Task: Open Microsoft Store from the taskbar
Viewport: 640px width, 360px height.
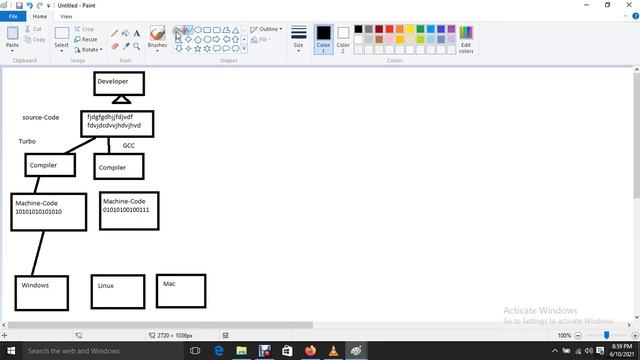Action: pos(287,351)
